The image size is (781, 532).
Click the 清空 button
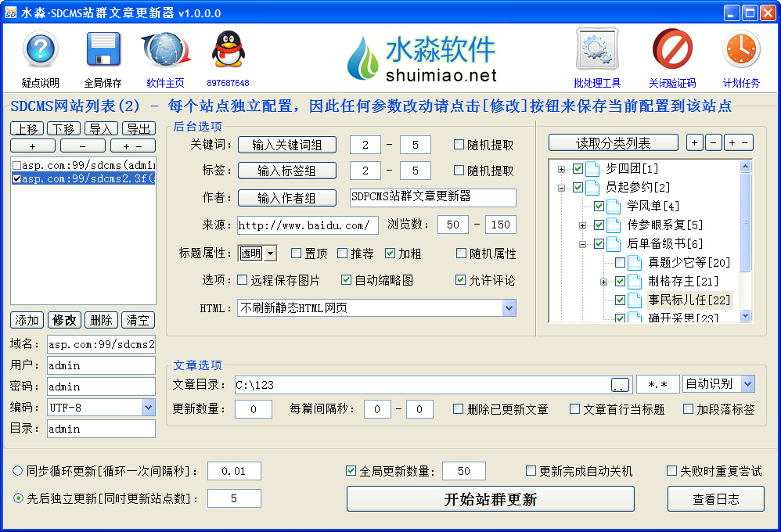(138, 320)
